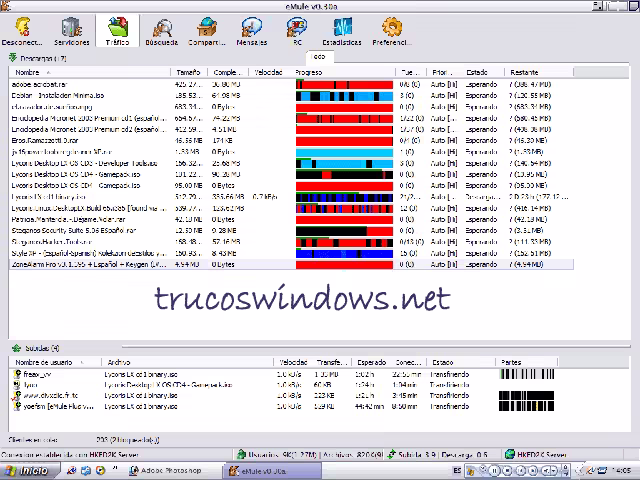Viewport: 640px width, 480px height.
Task: Select the Tráfico toolbar button
Action: [x=118, y=31]
